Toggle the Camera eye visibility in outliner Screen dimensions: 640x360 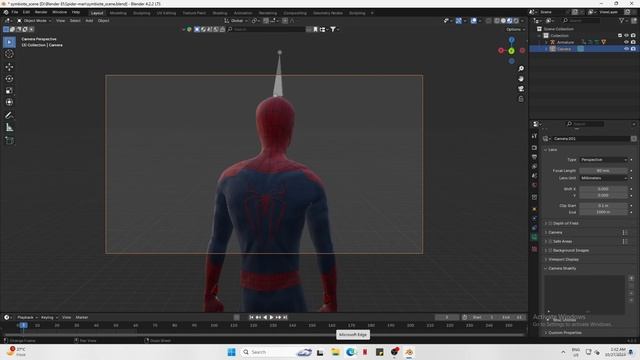coord(627,49)
